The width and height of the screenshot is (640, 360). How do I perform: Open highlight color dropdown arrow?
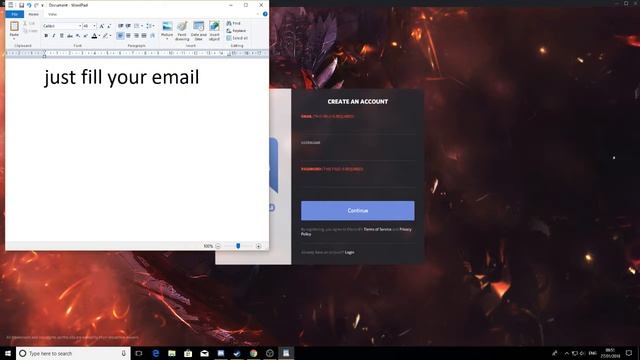coord(110,36)
